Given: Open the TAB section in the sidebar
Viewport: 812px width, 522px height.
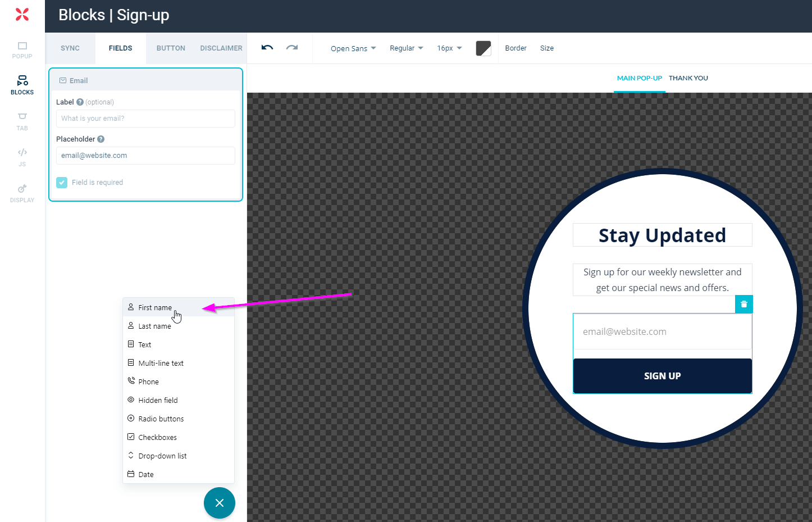Looking at the screenshot, I should pos(22,120).
